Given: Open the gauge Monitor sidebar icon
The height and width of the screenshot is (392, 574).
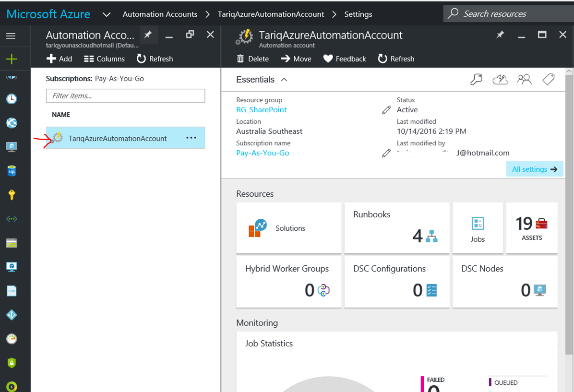Looking at the screenshot, I should 12,339.
